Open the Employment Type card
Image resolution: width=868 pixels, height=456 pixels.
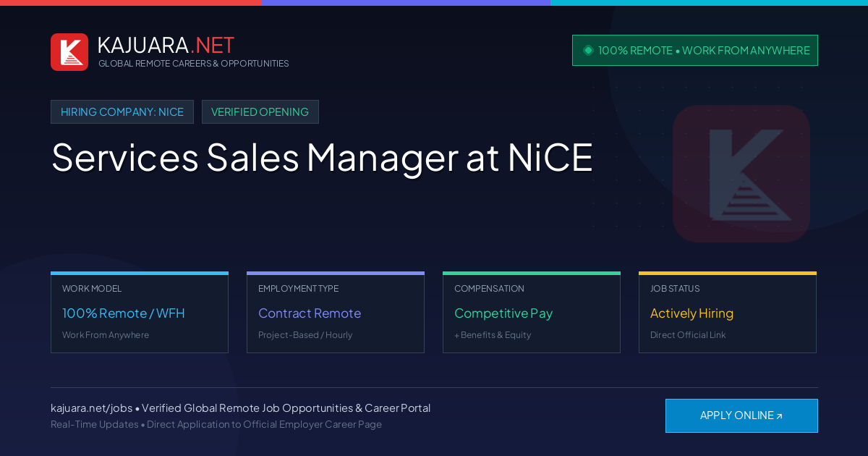tap(336, 313)
